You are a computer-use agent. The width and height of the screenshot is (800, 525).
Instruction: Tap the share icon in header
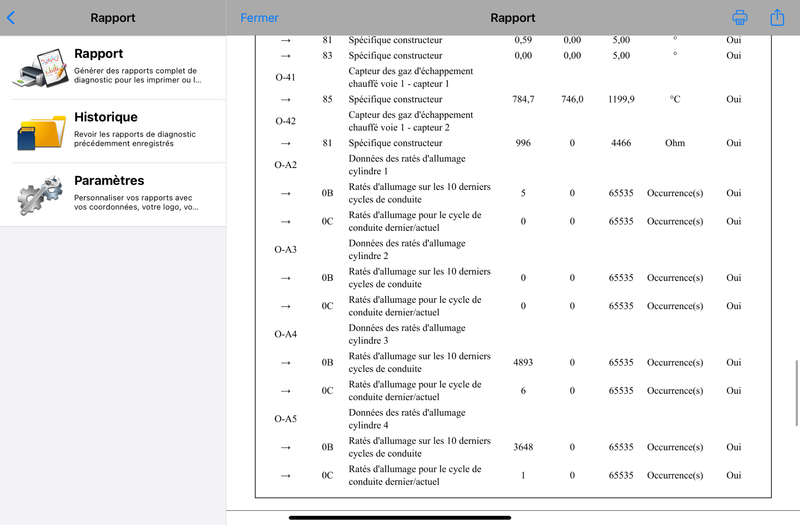(x=777, y=17)
